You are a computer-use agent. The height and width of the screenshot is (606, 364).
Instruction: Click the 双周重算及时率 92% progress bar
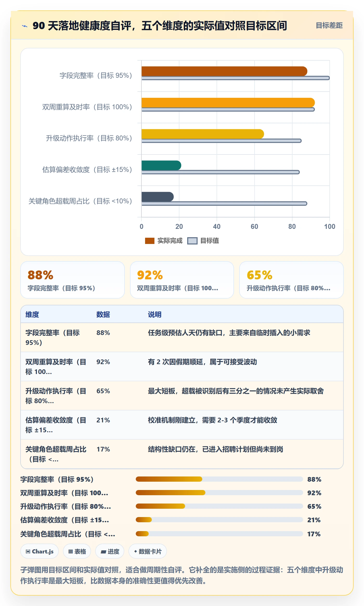coord(219,493)
